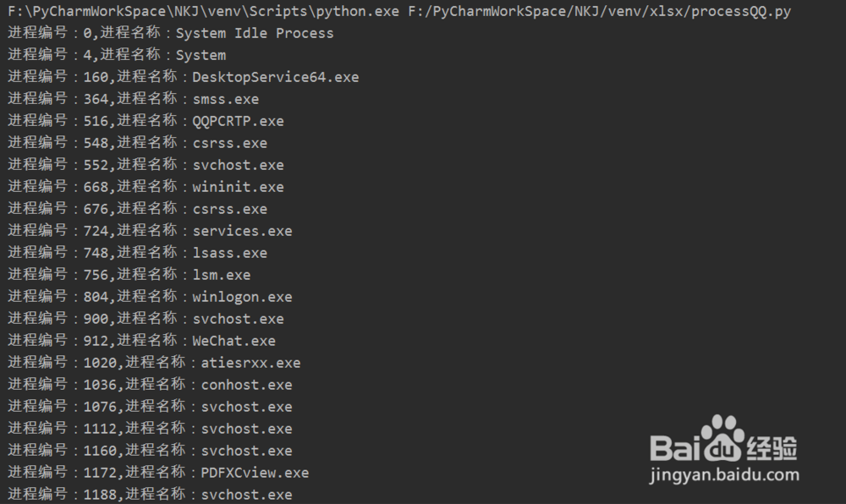Click the python.exe interpreter path

tap(203, 11)
